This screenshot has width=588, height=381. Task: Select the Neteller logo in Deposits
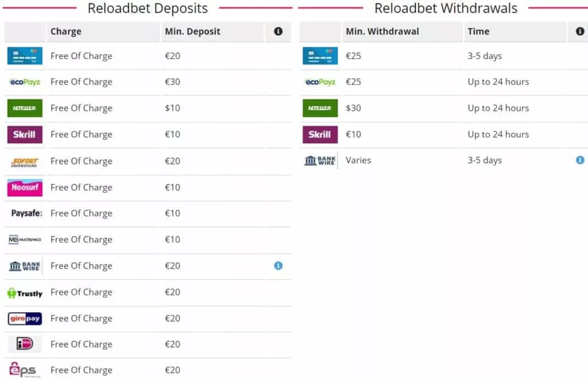pos(25,108)
